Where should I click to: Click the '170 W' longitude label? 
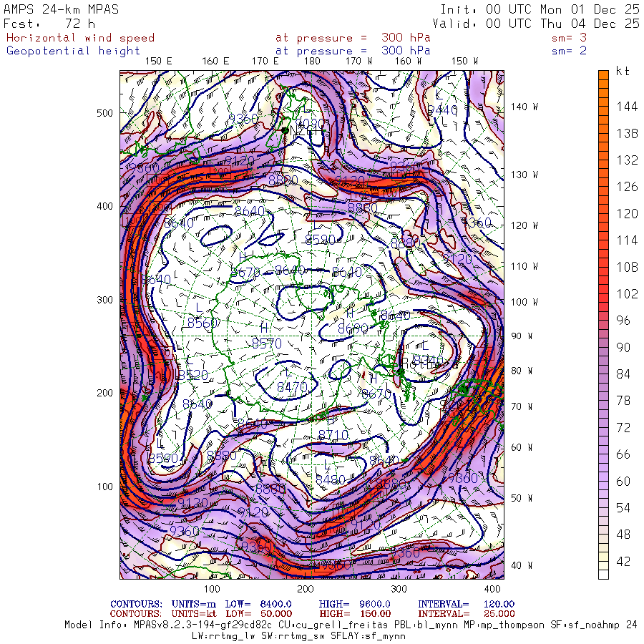pyautogui.click(x=358, y=62)
